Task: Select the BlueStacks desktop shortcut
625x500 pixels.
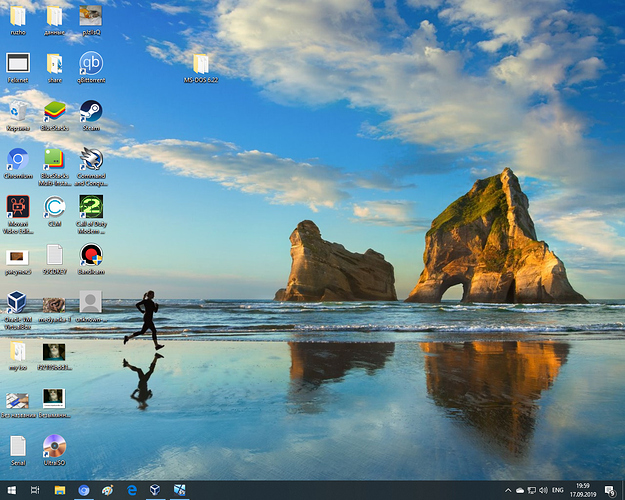Action: 55,115
